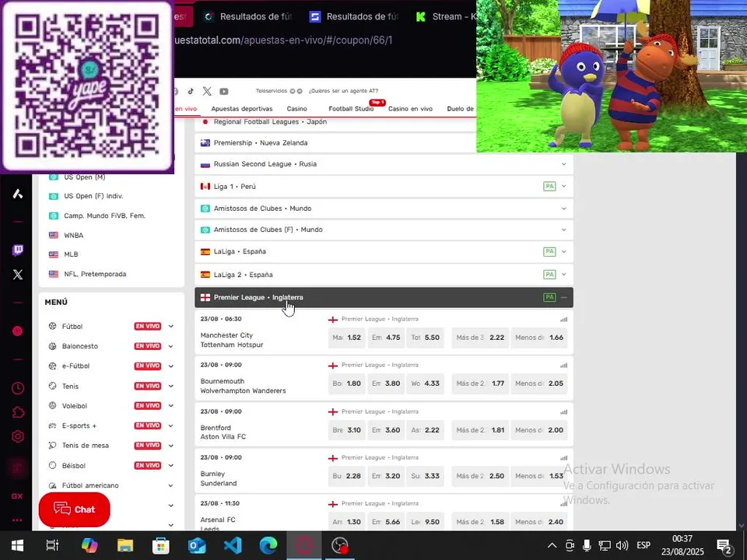This screenshot has height=560, width=747.
Task: Click the volume icon in system tray
Action: (622, 545)
